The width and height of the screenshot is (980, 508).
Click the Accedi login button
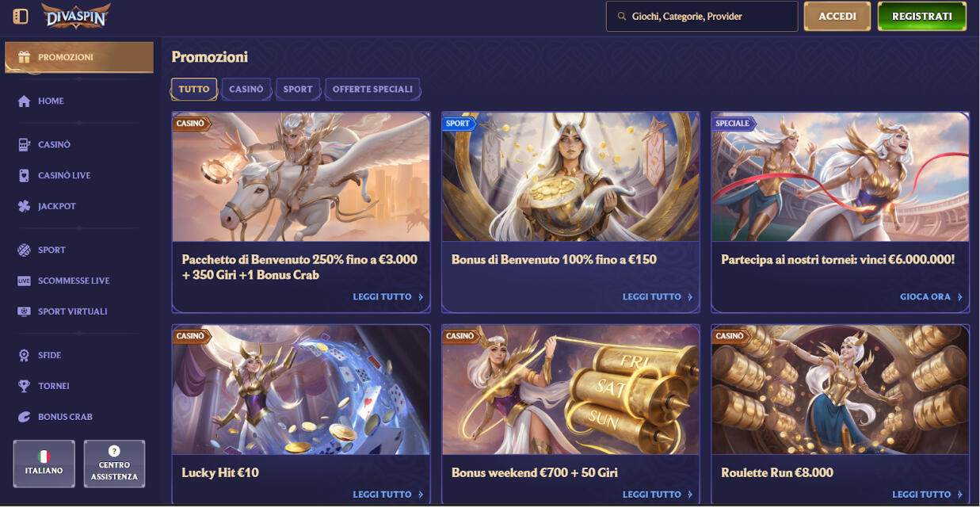tap(837, 16)
